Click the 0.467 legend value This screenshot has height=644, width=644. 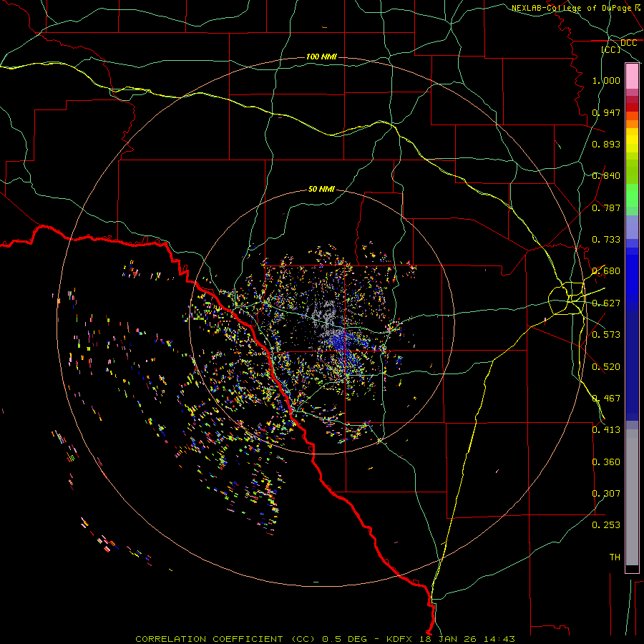[x=606, y=399]
